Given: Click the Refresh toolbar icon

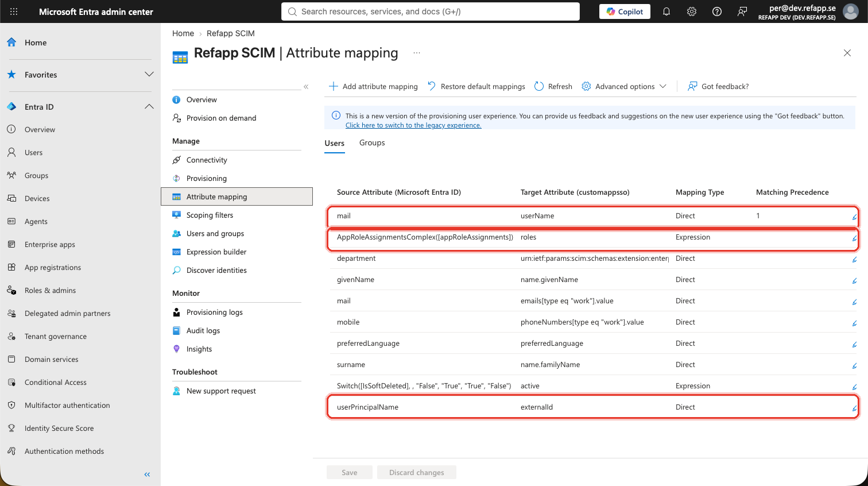Looking at the screenshot, I should pos(539,86).
